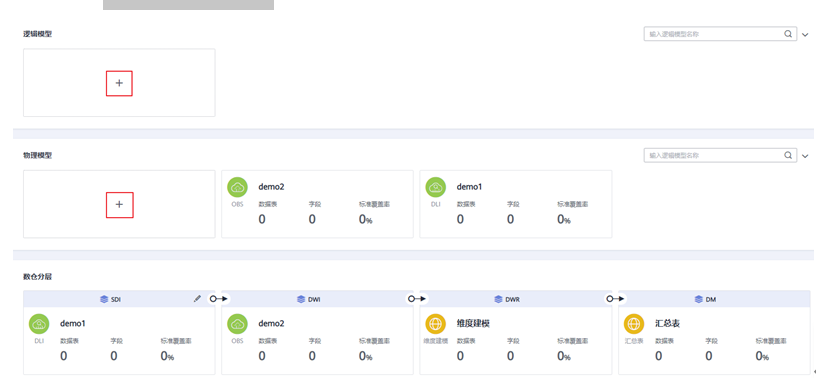Add a new physical model with plus icon
Viewport: 816px width, 378px height.
119,205
